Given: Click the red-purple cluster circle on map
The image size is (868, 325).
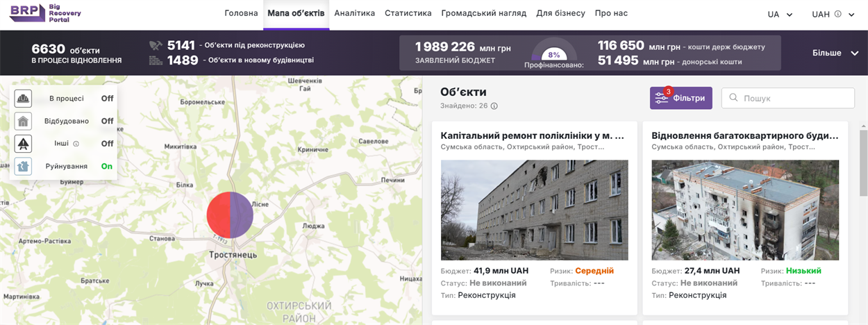Looking at the screenshot, I should 230,215.
